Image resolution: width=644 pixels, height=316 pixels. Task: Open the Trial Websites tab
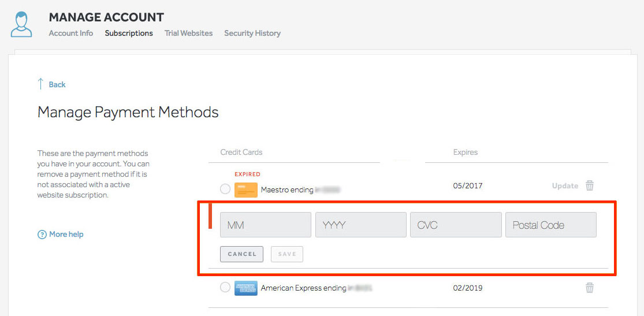pos(188,34)
